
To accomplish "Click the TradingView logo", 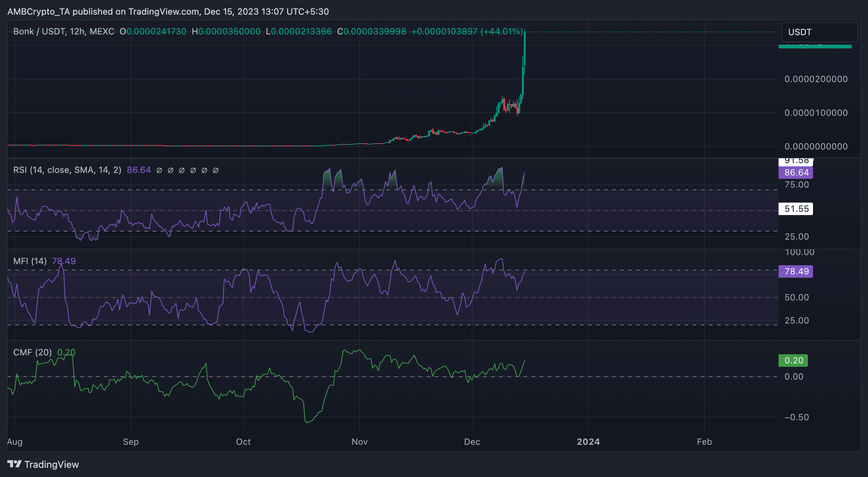I will tap(14, 464).
